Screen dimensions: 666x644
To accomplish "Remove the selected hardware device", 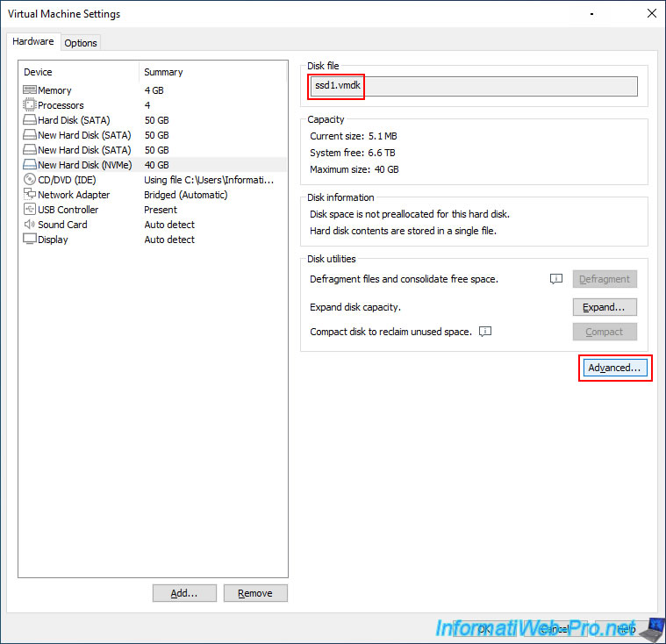I will click(255, 593).
